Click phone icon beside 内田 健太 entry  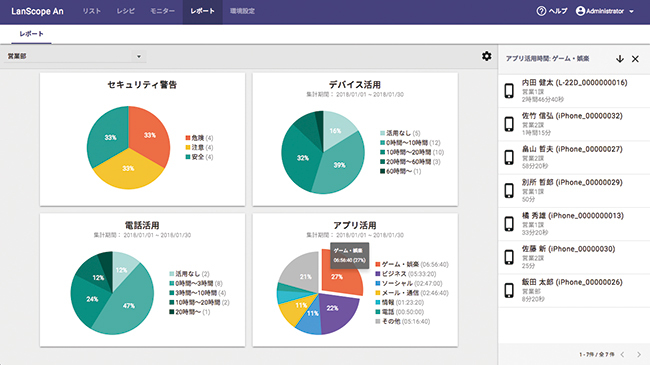click(509, 91)
